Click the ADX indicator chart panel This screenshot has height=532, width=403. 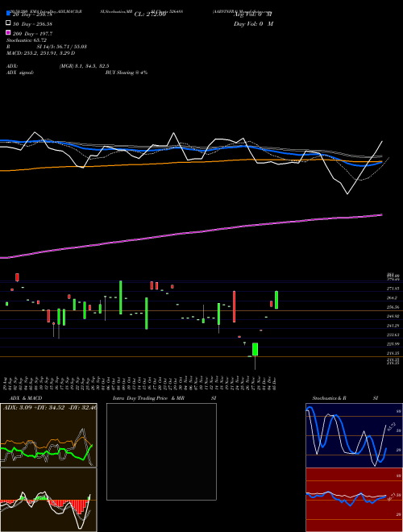coord(48,435)
